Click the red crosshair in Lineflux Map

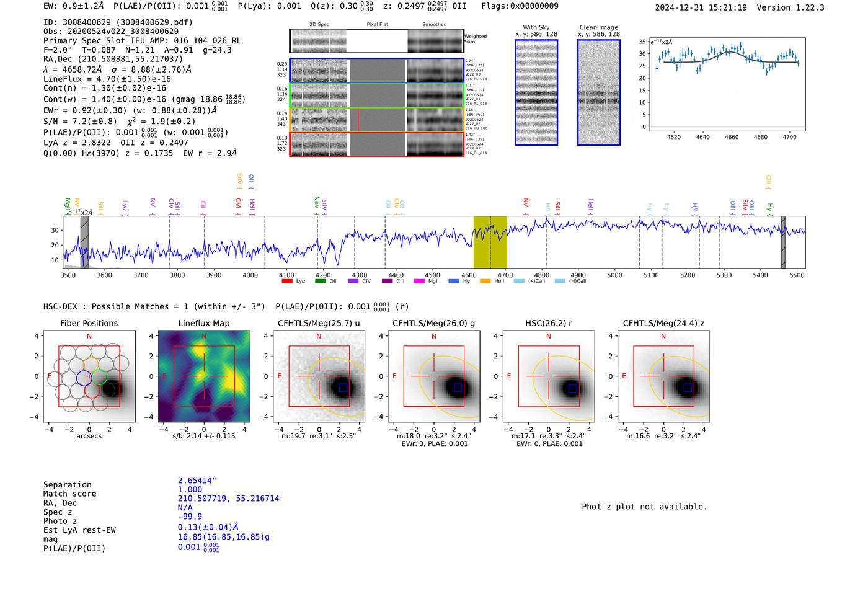(204, 376)
